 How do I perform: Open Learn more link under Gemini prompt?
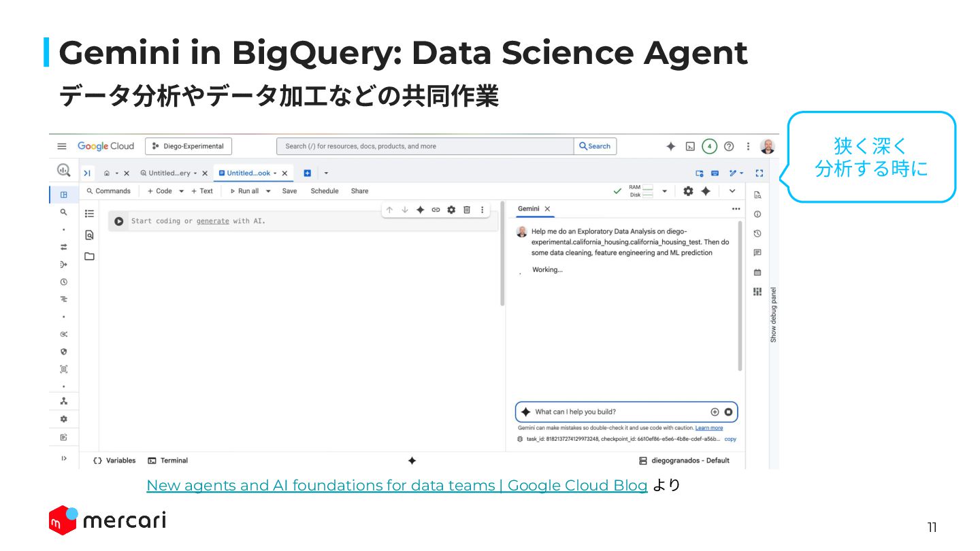tap(709, 428)
